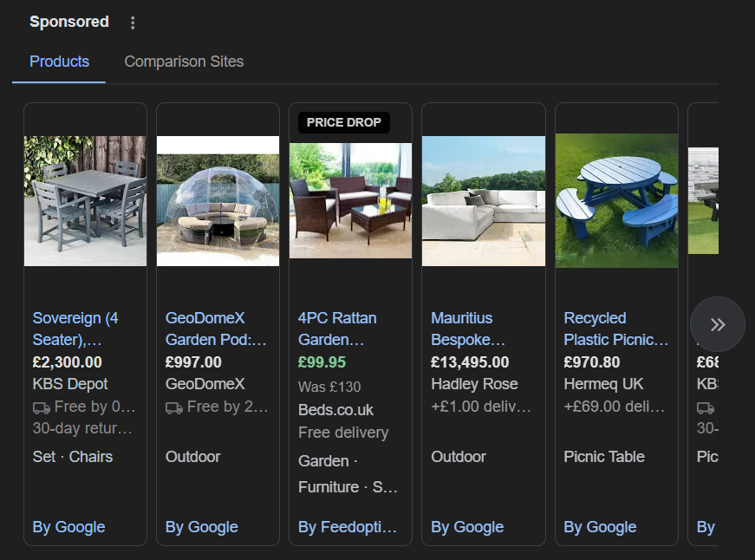Screen dimensions: 755x560
Task: Click the Sponsored heading
Action: (69, 22)
